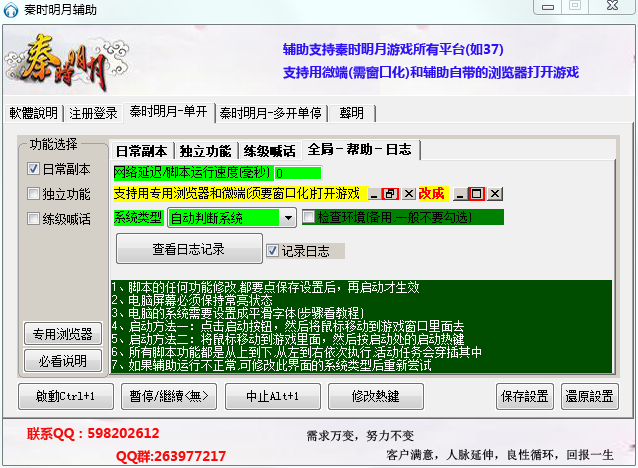638x468 pixels.
Task: Open the 秦时明月-多开单停 tab
Action: click(271, 112)
